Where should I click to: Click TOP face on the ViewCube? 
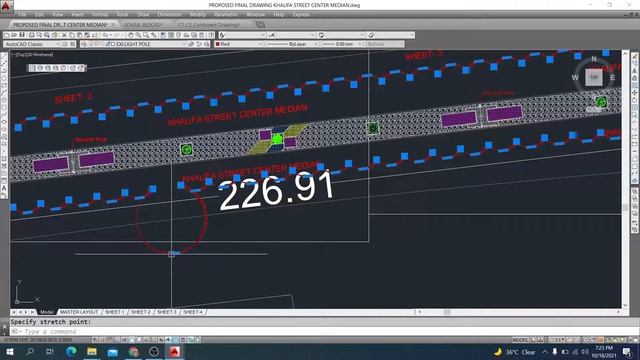(x=594, y=77)
